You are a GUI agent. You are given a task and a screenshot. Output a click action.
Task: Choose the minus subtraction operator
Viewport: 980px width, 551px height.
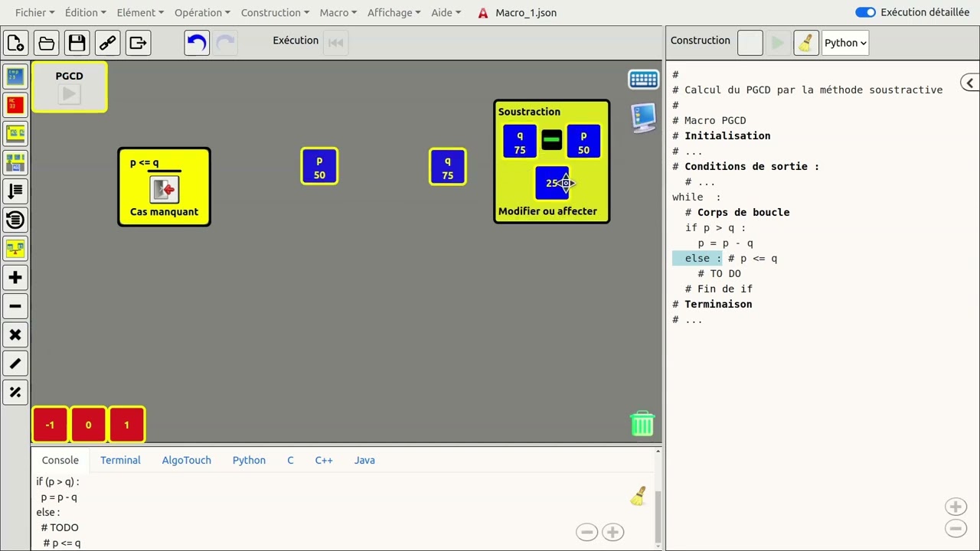[15, 306]
